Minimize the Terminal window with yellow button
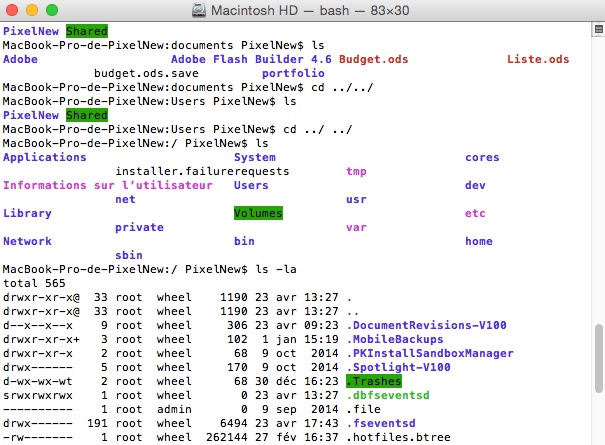The image size is (605, 445). (x=32, y=10)
